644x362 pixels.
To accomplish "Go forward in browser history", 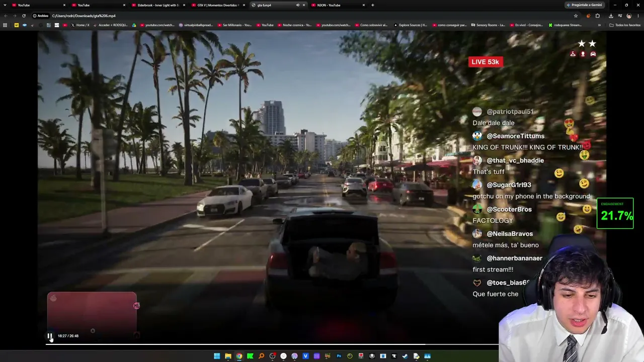I will (x=15, y=16).
